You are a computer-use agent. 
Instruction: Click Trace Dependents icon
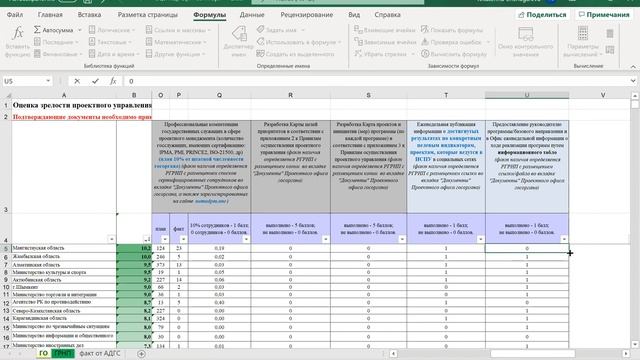tap(358, 42)
